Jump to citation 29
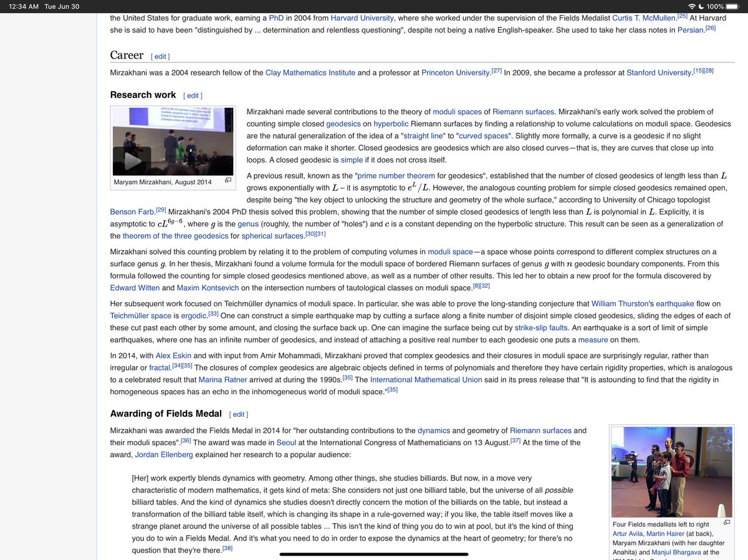The width and height of the screenshot is (748, 560). tap(161, 209)
